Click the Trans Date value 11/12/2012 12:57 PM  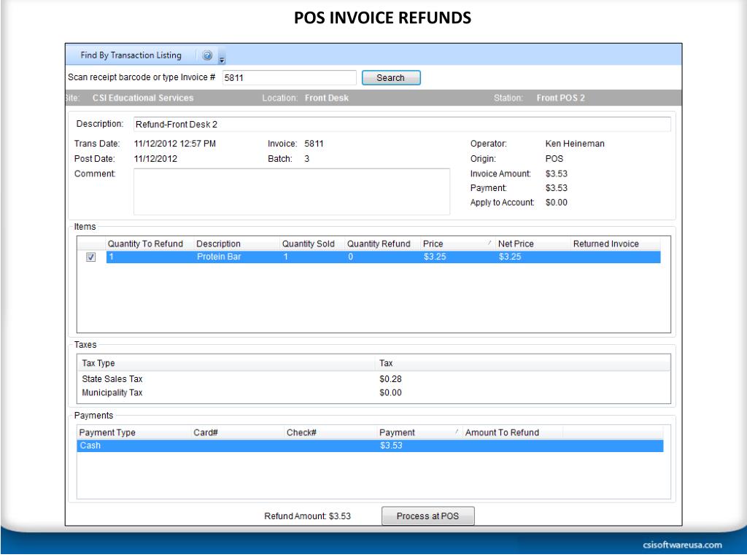click(x=175, y=144)
